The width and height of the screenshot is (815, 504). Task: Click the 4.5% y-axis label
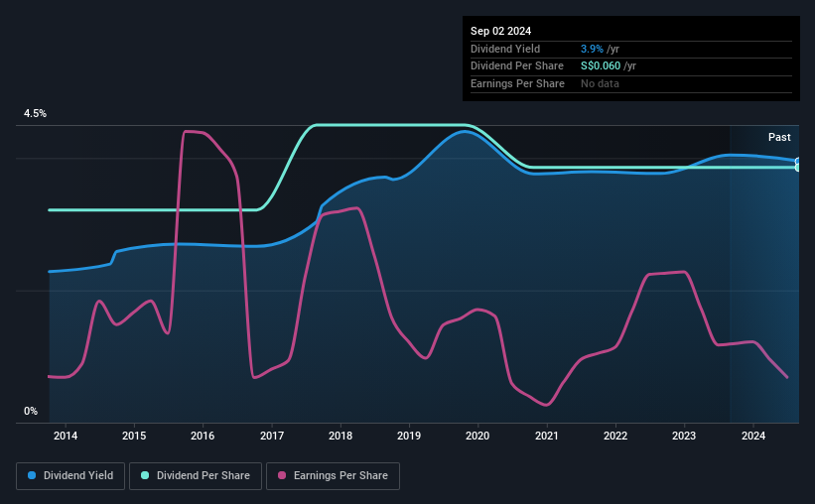(35, 113)
